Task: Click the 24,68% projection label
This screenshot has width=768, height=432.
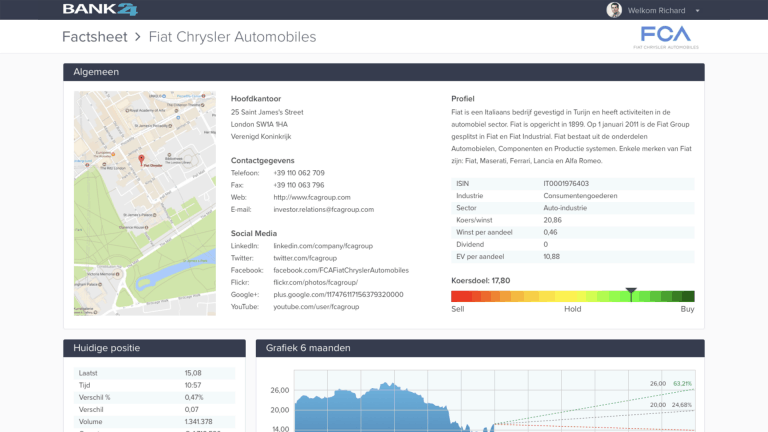Action: tap(682, 405)
